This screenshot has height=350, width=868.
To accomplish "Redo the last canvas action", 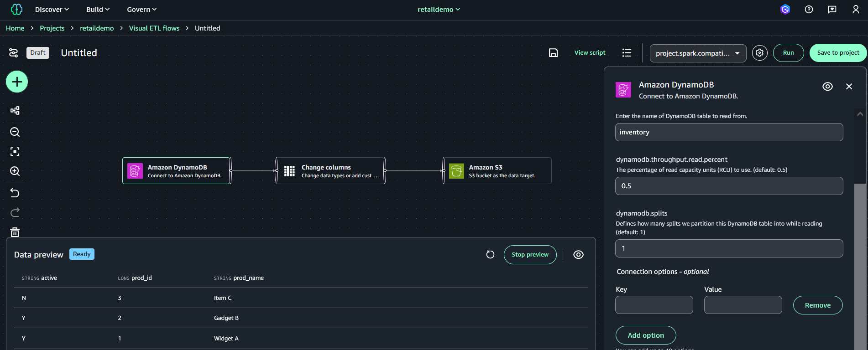I will point(15,212).
